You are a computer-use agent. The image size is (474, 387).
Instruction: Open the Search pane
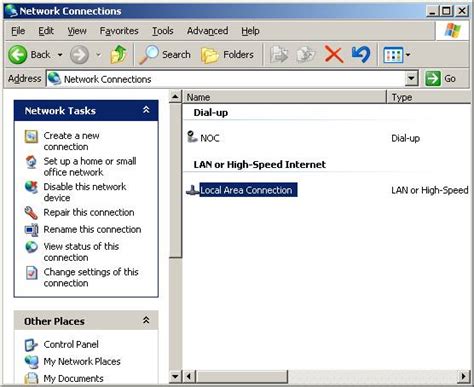pyautogui.click(x=165, y=54)
